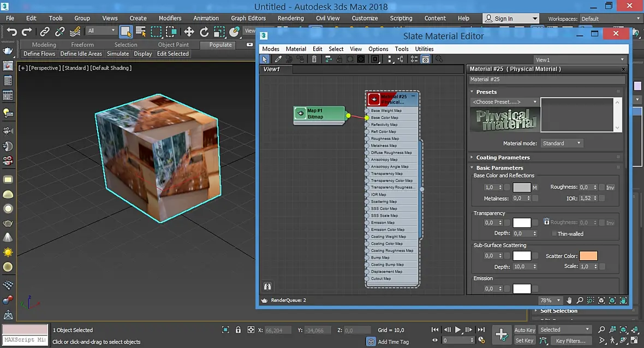Expand the Coating Parameters rollout
The image size is (644, 348).
pos(503,157)
